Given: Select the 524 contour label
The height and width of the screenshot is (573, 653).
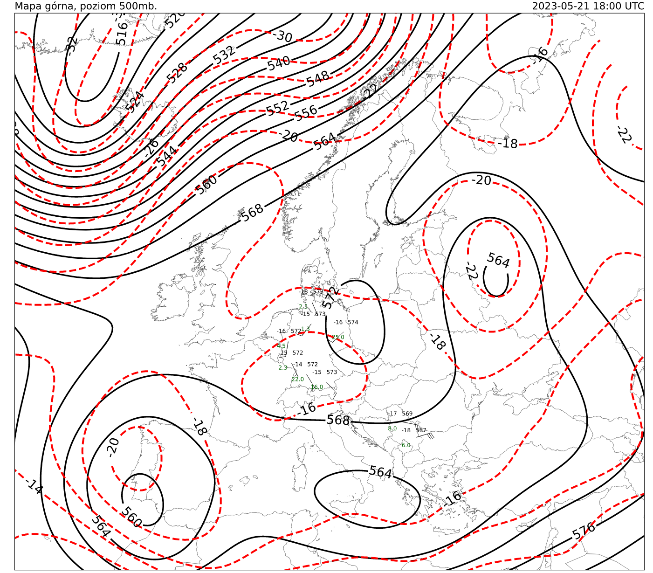Looking at the screenshot, I should point(134,101).
